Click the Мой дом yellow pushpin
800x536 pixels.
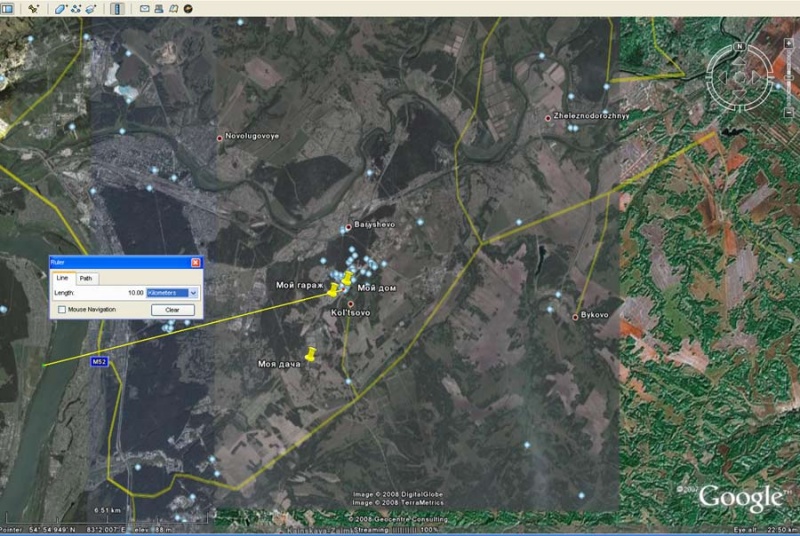[348, 278]
